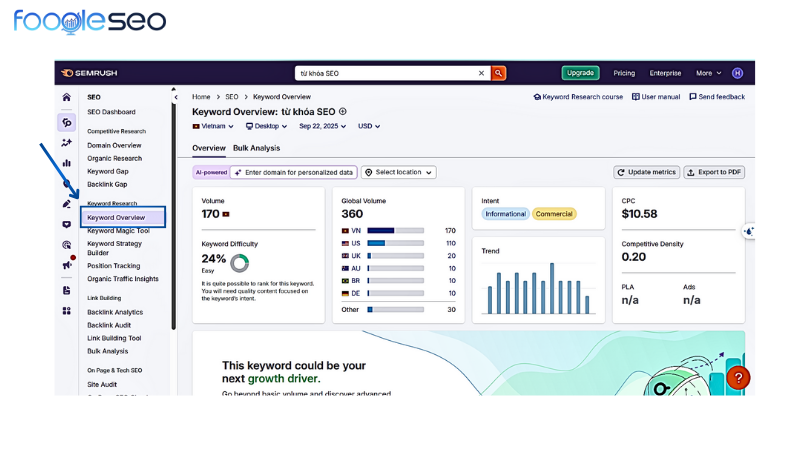The image size is (800, 450).
Task: Switch to the Bulk Analysis tab
Action: pos(256,148)
